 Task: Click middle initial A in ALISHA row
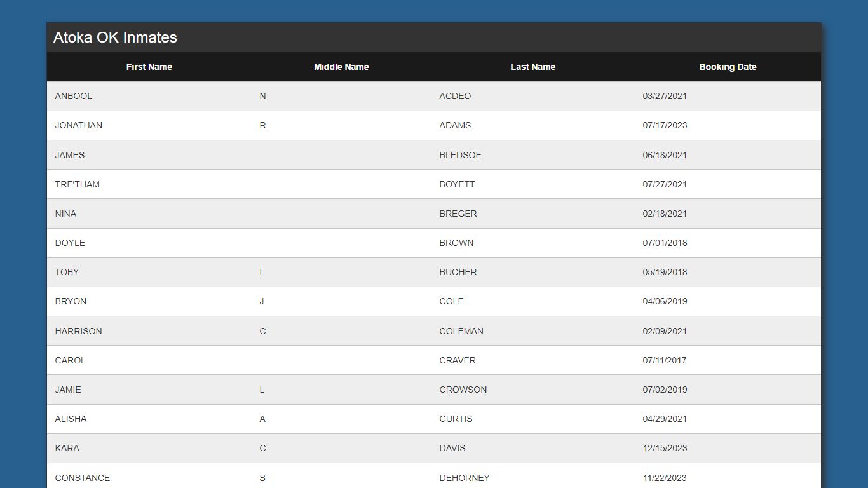point(262,419)
